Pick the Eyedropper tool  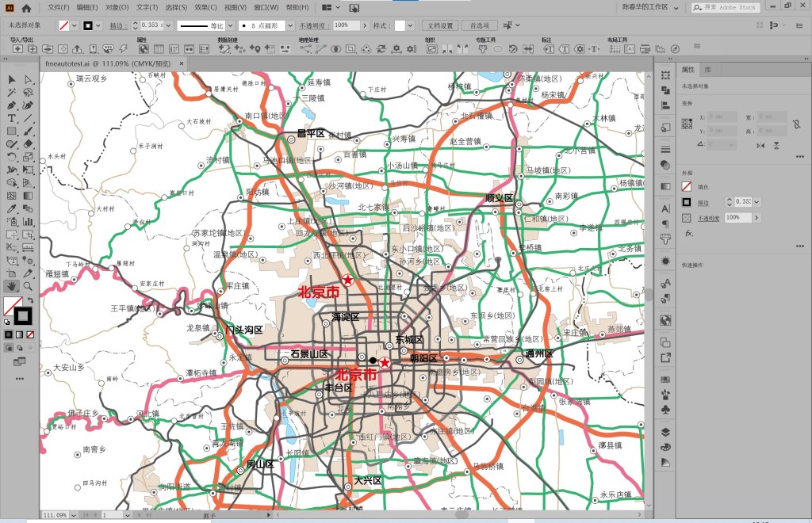[12, 208]
